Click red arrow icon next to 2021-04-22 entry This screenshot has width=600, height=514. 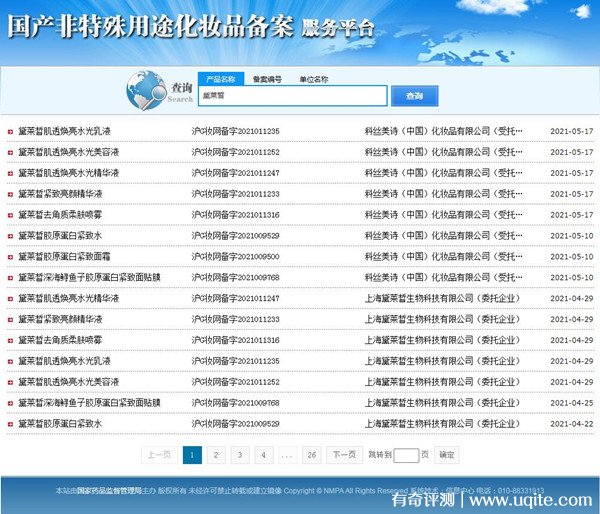coord(10,424)
